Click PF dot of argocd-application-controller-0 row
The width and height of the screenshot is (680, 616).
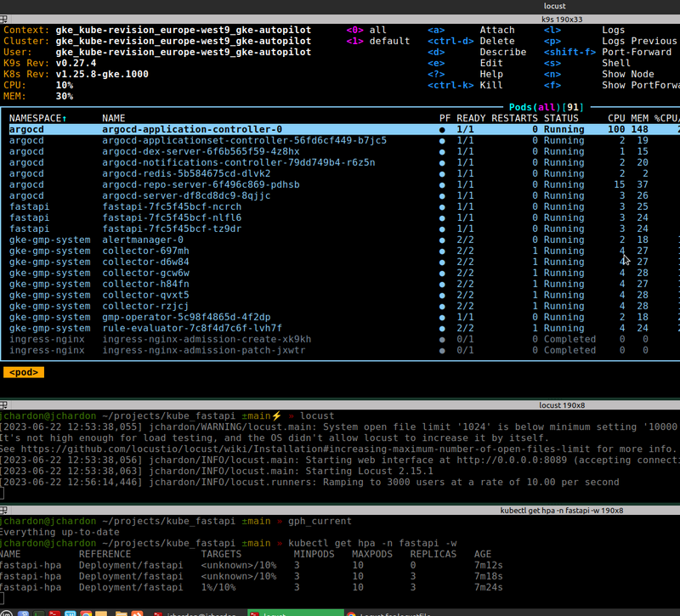[x=442, y=130]
